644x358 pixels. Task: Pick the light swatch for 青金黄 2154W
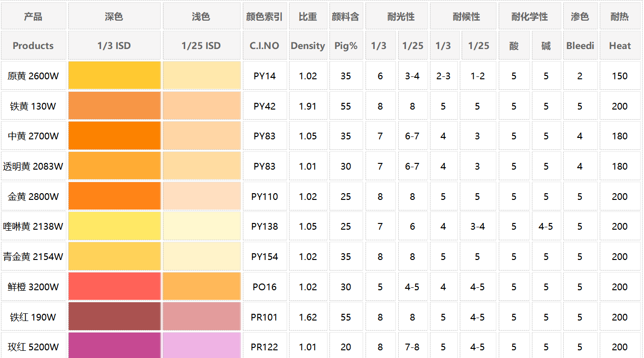point(202,256)
